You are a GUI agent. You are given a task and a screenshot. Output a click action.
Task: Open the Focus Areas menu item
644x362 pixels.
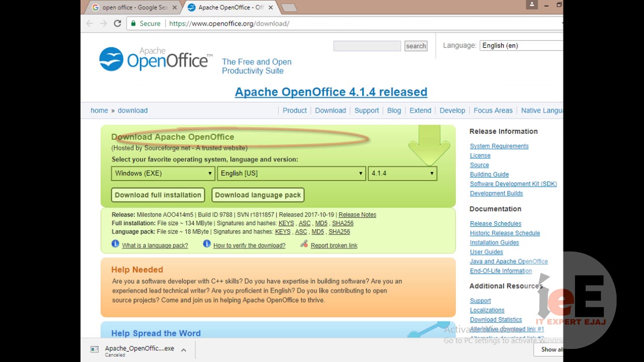pyautogui.click(x=493, y=111)
